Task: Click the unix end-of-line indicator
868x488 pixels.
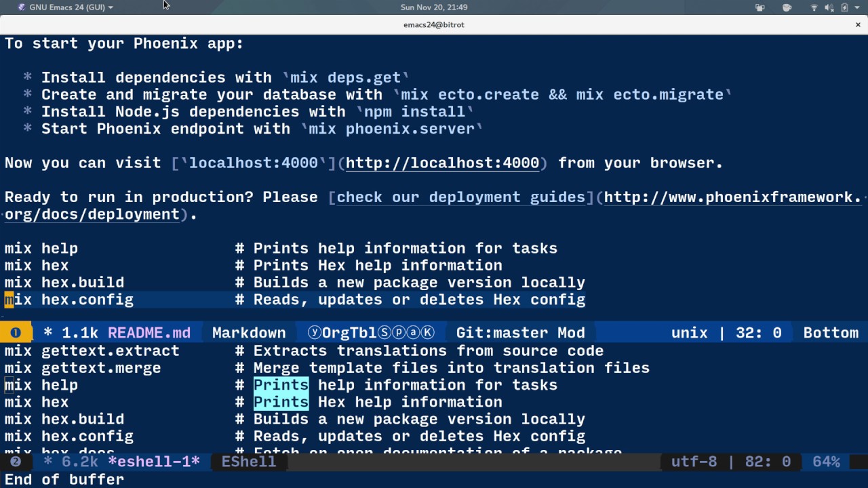Action: [x=690, y=333]
